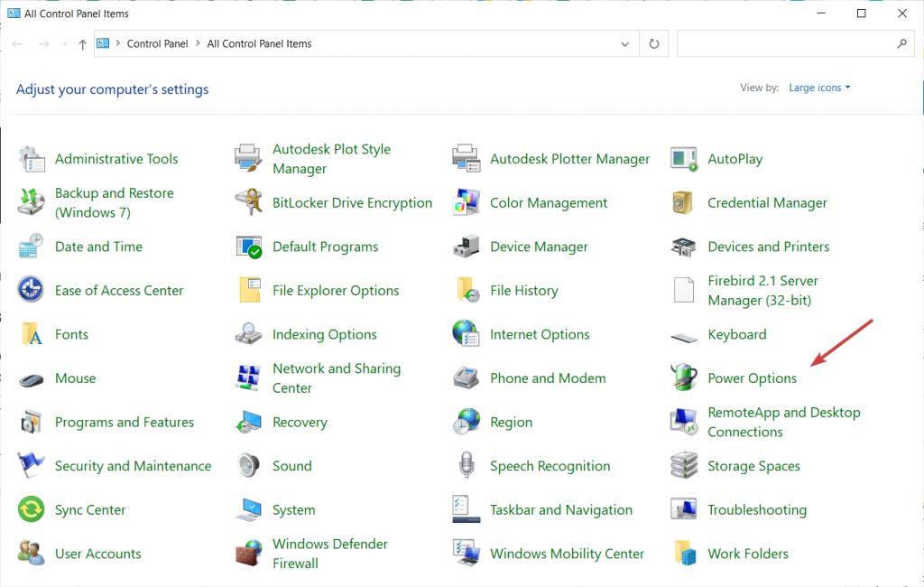This screenshot has width=924, height=587.
Task: Click the Troubleshooting link
Action: click(x=756, y=509)
